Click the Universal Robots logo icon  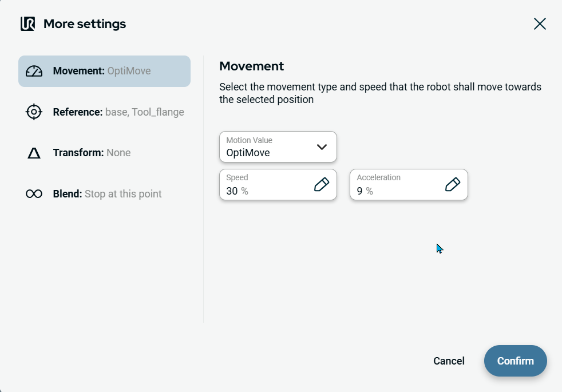(27, 24)
